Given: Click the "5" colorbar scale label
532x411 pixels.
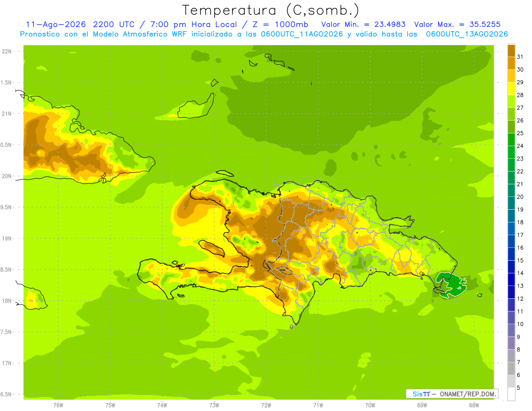Looking at the screenshot, I should click(x=519, y=388).
